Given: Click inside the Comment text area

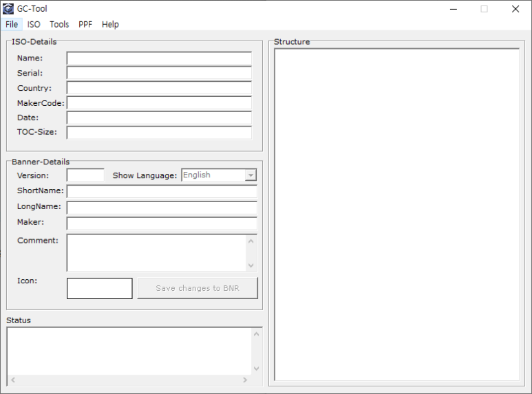Looking at the screenshot, I should (x=156, y=252).
